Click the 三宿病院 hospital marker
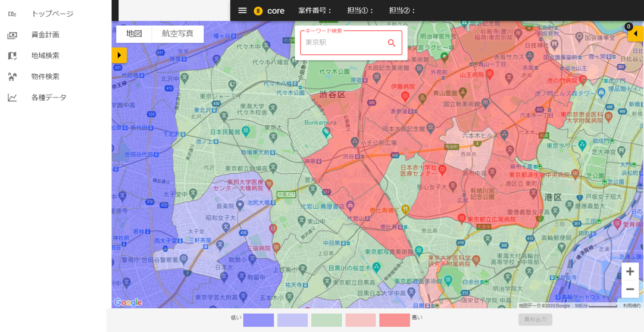The height and width of the screenshot is (332, 644). point(276,247)
